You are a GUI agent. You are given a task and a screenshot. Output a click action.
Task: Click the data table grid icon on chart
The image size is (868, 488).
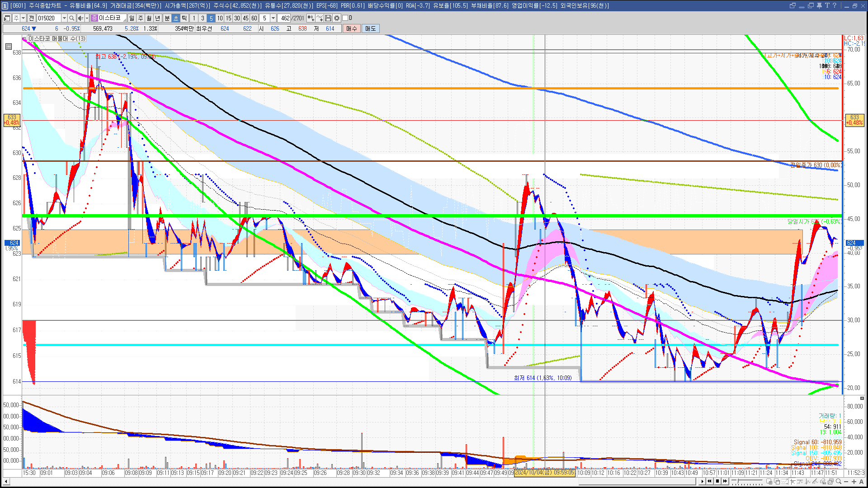coord(9,47)
